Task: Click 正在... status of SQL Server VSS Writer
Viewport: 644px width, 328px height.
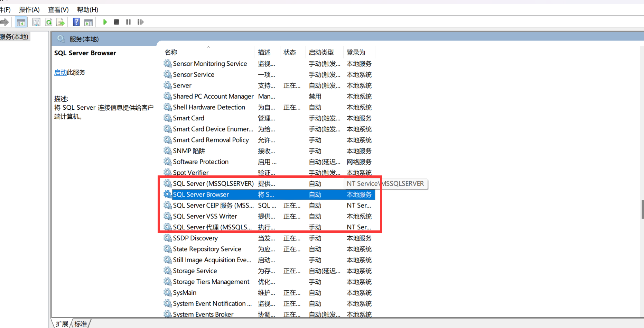Action: (x=292, y=217)
